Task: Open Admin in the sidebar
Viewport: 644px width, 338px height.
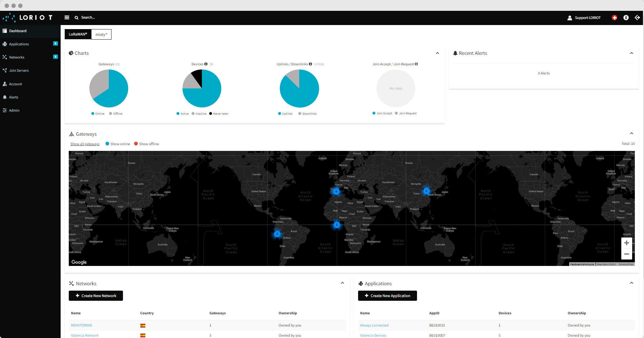Action: coord(30,110)
